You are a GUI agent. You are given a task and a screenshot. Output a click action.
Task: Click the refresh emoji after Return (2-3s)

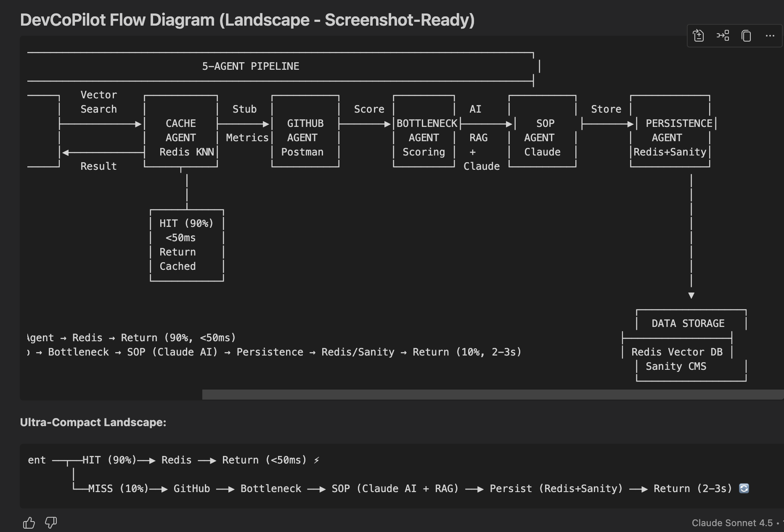pos(744,488)
